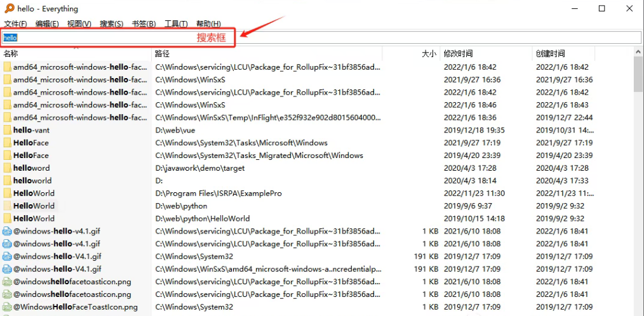This screenshot has height=316, width=644.
Task: Click path C:\Windows\System32\Tasks_Migrated\Microsoft\Windows
Action: pos(259,155)
